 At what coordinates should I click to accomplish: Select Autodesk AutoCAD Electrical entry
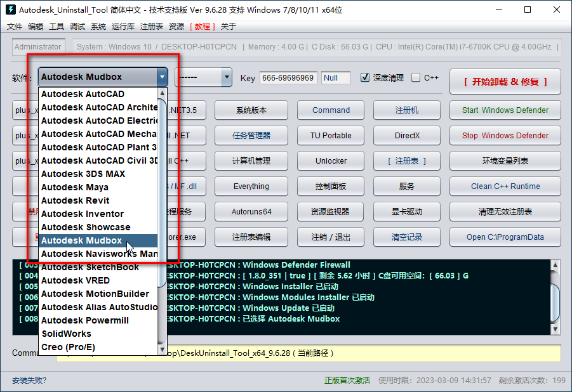(x=98, y=121)
